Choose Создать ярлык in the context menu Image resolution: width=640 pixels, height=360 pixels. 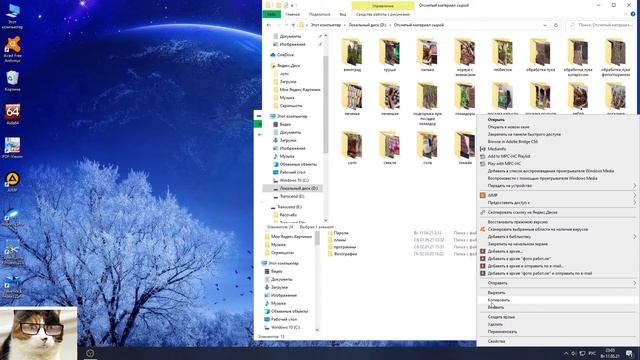[557, 317]
